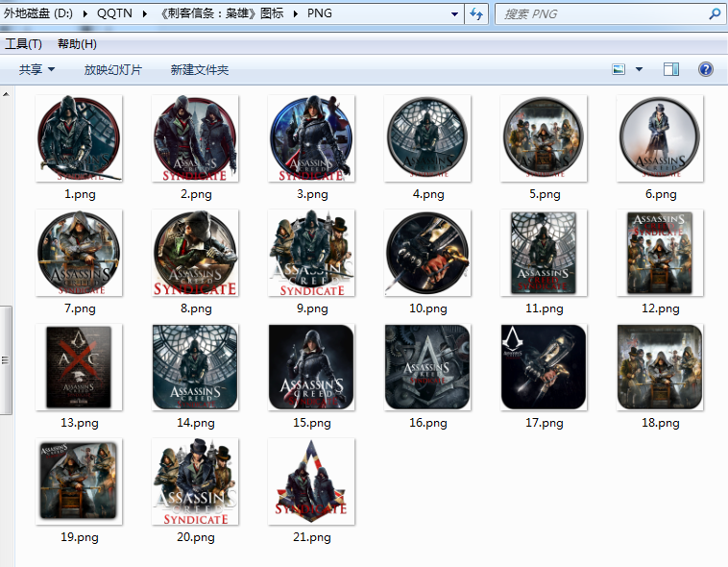Image resolution: width=728 pixels, height=567 pixels.
Task: Select the 21.png triangular logo icon
Action: [311, 481]
